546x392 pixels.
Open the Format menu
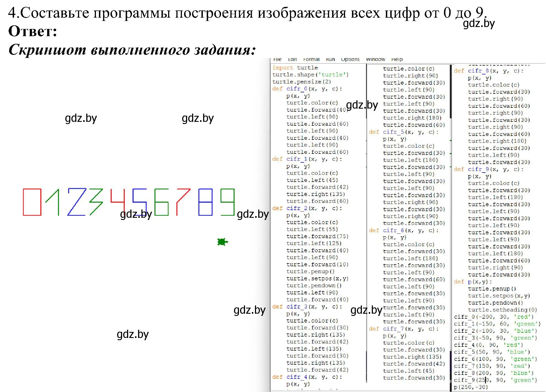(x=311, y=59)
